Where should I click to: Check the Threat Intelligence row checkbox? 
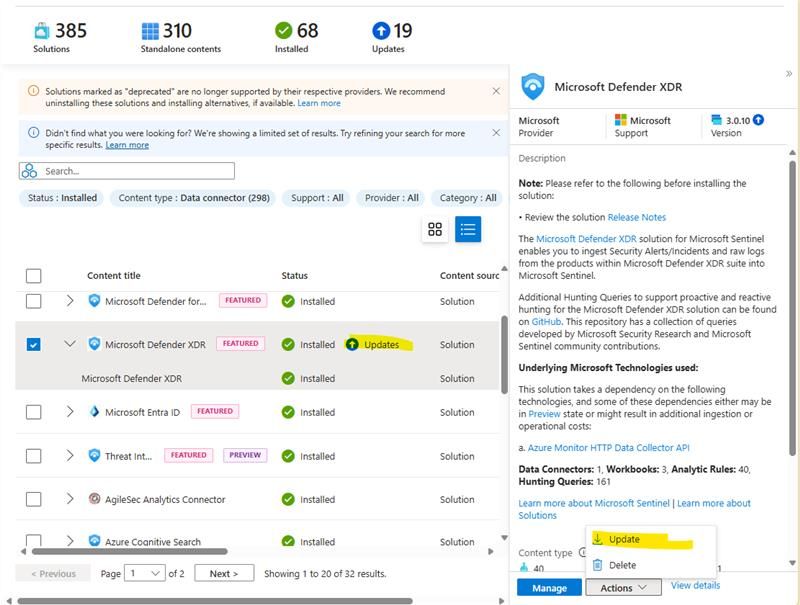[x=34, y=456]
